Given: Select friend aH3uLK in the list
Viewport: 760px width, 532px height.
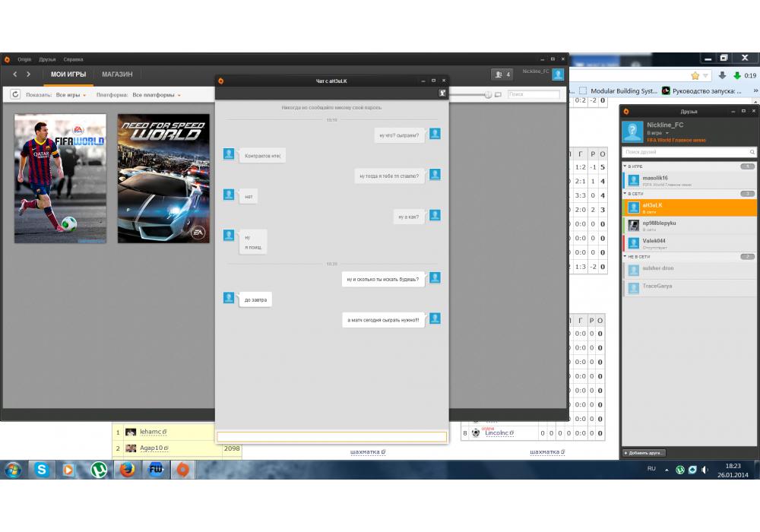Looking at the screenshot, I should pyautogui.click(x=690, y=207).
